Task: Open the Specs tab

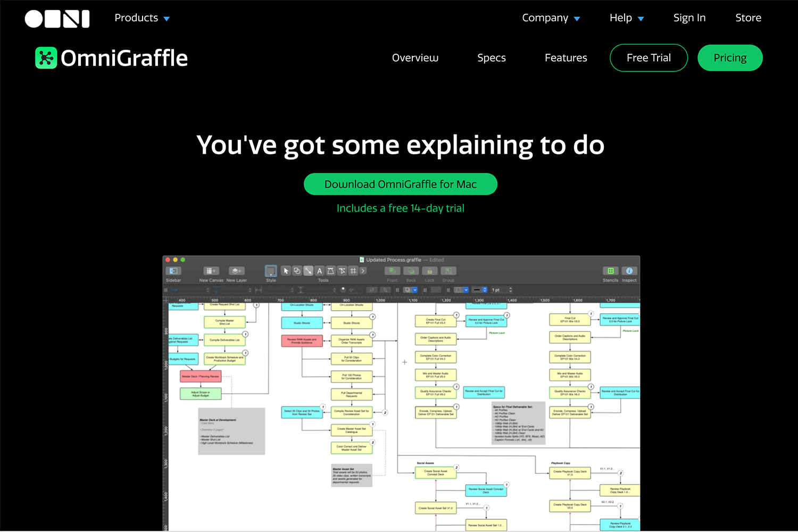Action: 492,57
